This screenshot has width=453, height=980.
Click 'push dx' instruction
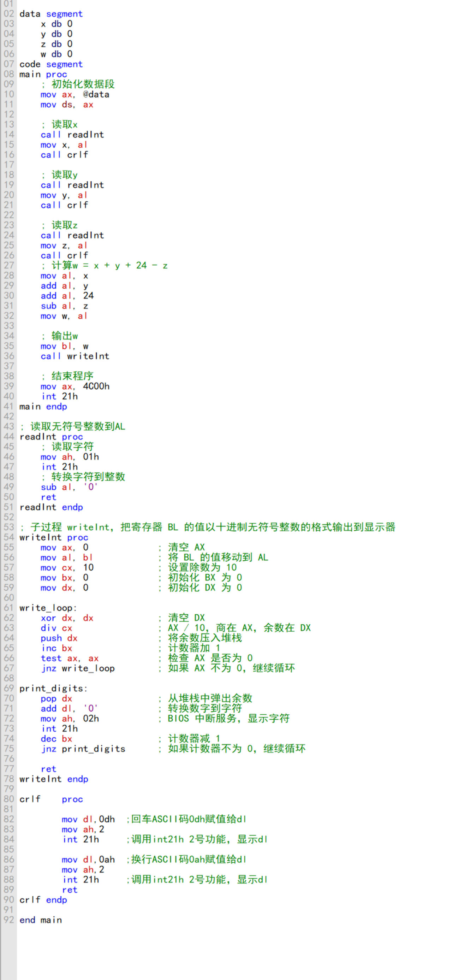point(59,638)
